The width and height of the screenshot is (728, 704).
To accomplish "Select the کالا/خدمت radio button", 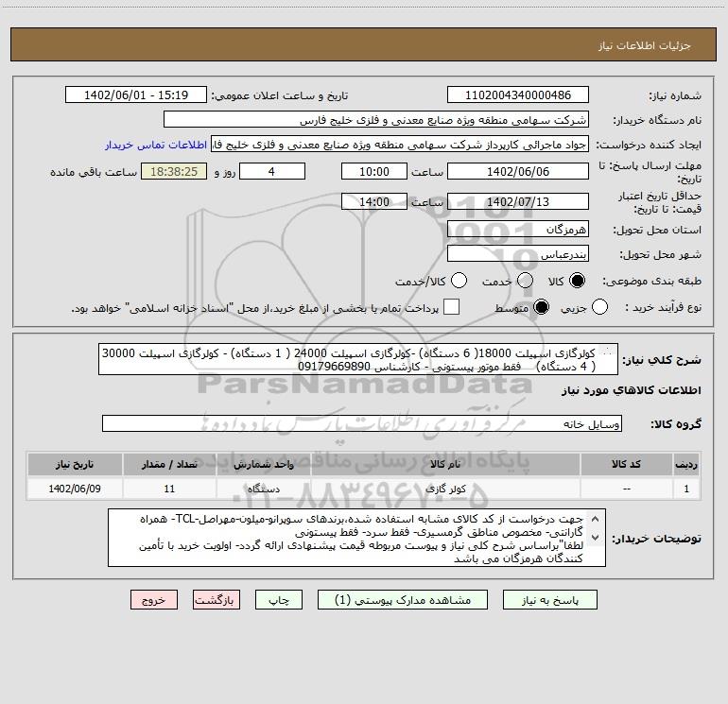I will coord(459,281).
